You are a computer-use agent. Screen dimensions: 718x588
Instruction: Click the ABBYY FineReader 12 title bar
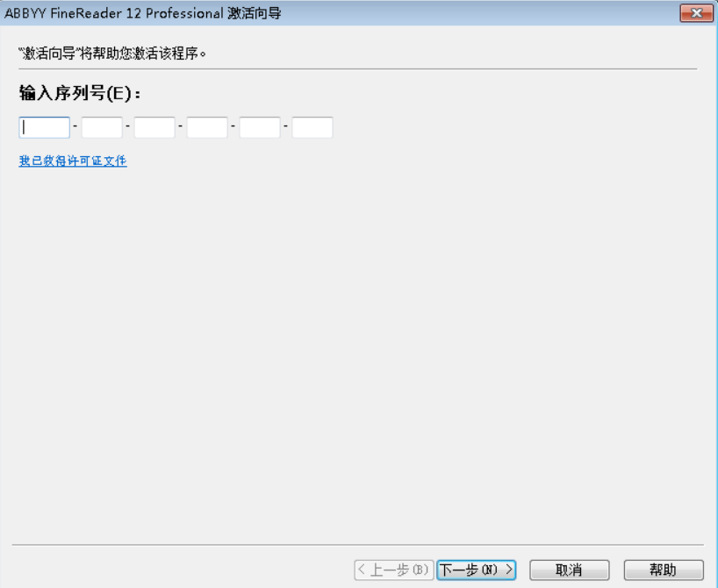tap(143, 13)
